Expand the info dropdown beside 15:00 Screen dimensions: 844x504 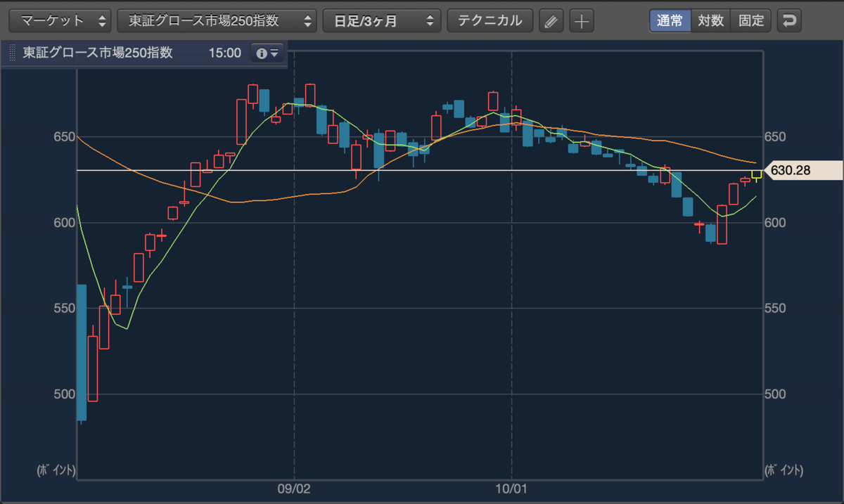pos(267,53)
